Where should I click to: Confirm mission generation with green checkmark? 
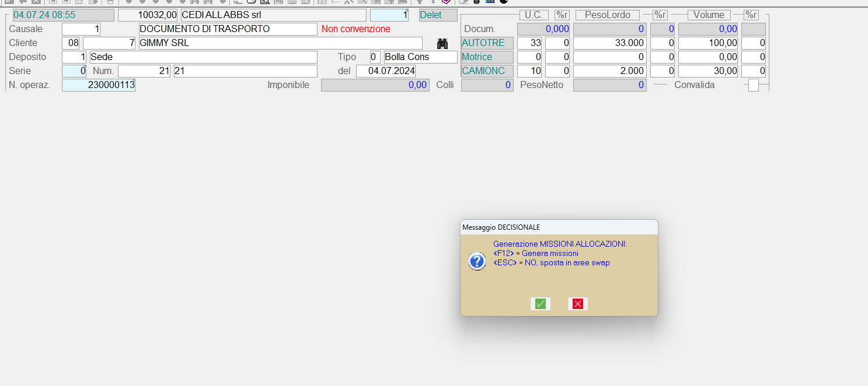pos(540,304)
